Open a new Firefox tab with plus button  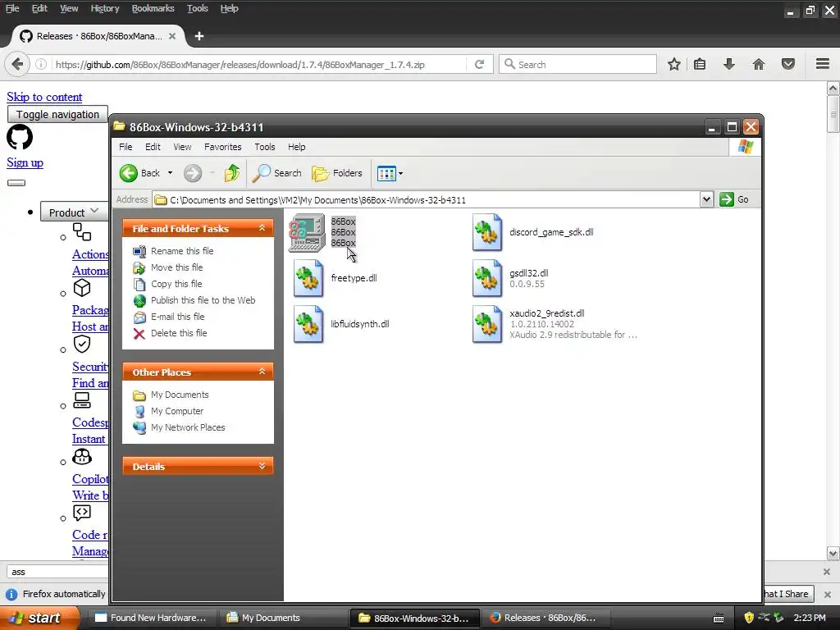tap(199, 36)
